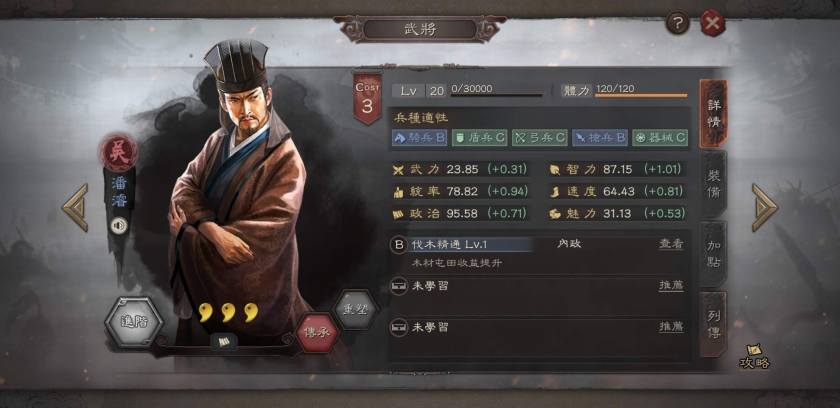Tap the 吳 faction emblem
840x408 pixels.
[x=118, y=153]
